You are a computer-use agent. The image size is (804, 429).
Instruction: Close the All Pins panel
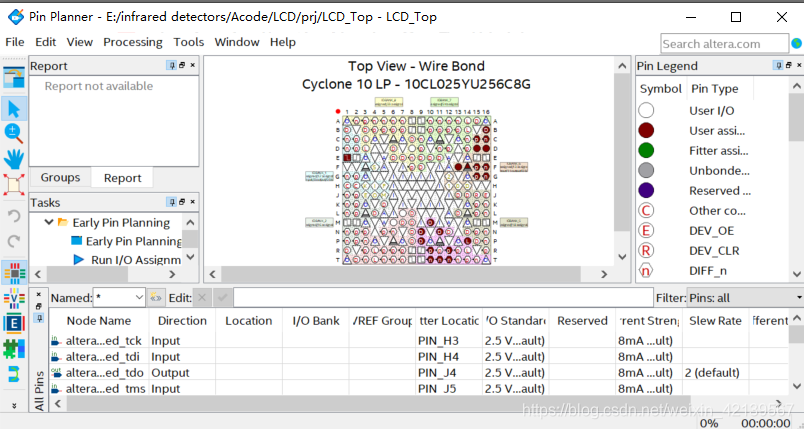click(x=38, y=295)
